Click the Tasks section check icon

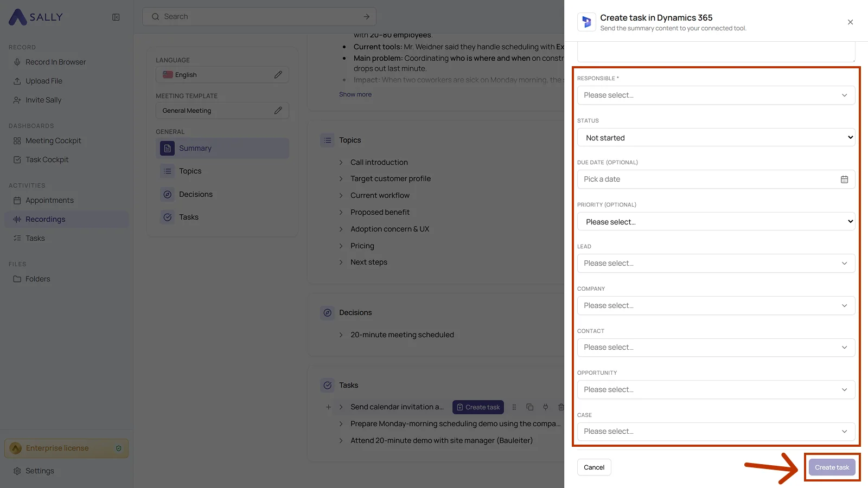(x=327, y=386)
